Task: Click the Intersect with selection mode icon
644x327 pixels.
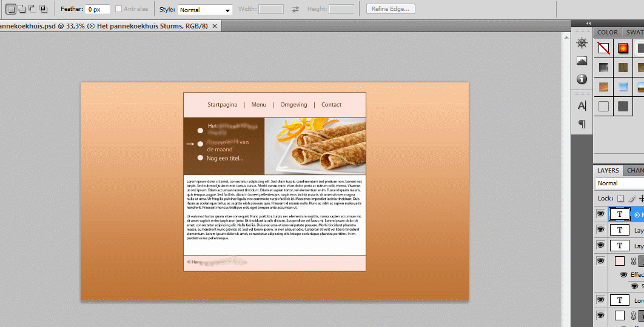Action: coord(43,9)
